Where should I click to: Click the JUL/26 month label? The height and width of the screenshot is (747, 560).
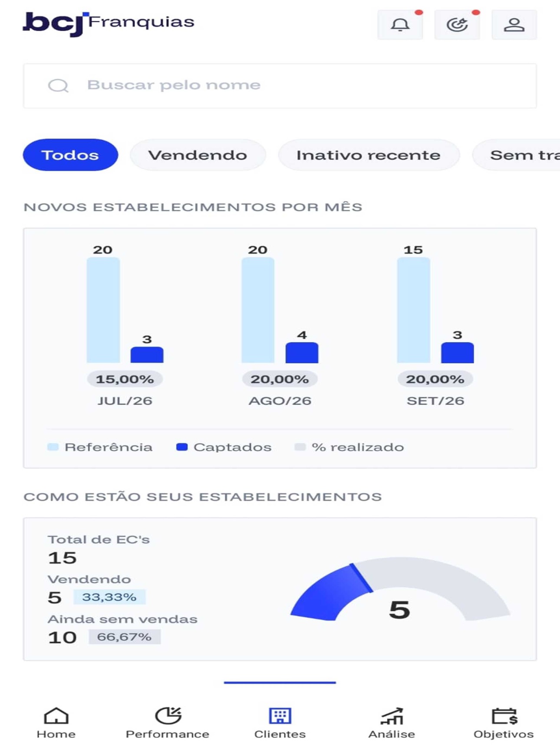tap(125, 400)
